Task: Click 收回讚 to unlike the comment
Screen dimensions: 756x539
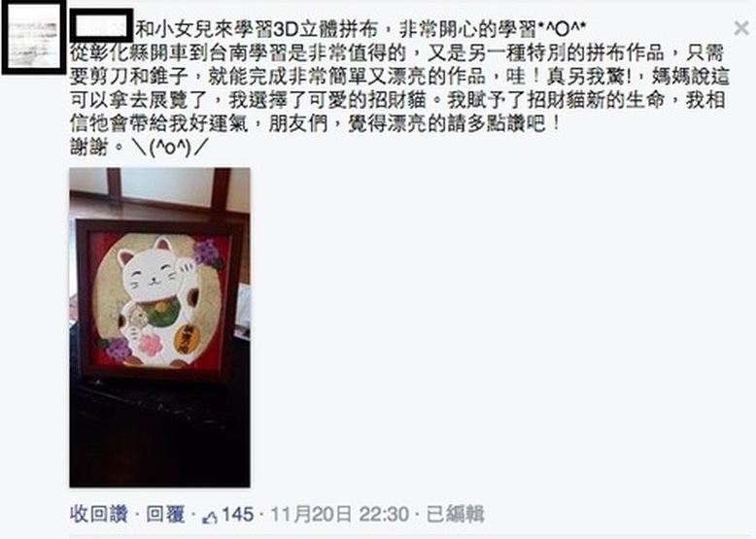Action: [99, 515]
